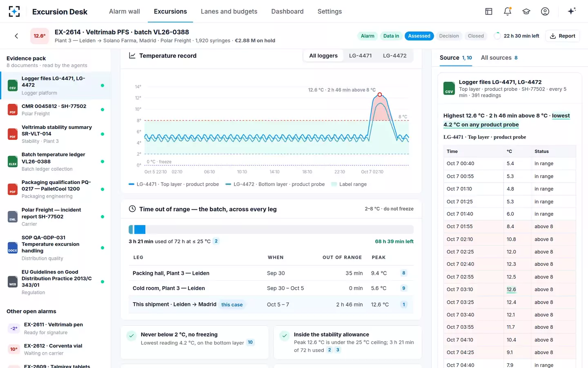The width and height of the screenshot is (588, 368).
Task: Click the EML icon for Polar Freight incident report
Action: [x=13, y=217]
